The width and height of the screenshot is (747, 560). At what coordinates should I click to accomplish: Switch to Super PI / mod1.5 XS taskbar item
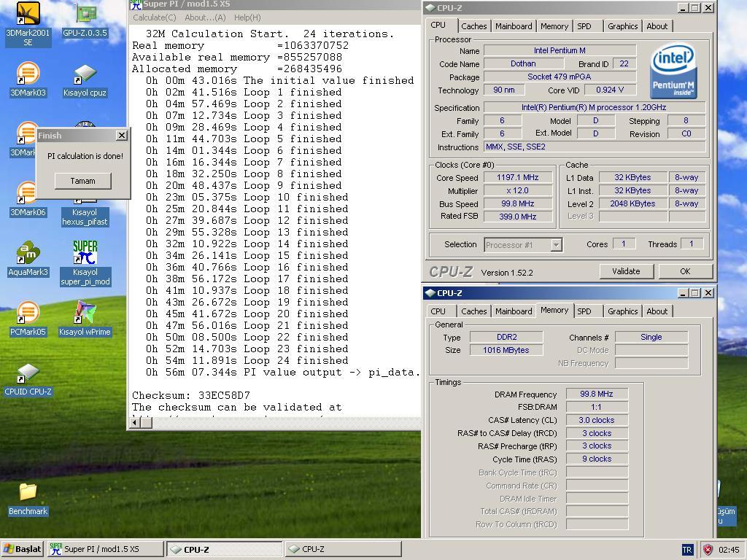(105, 549)
